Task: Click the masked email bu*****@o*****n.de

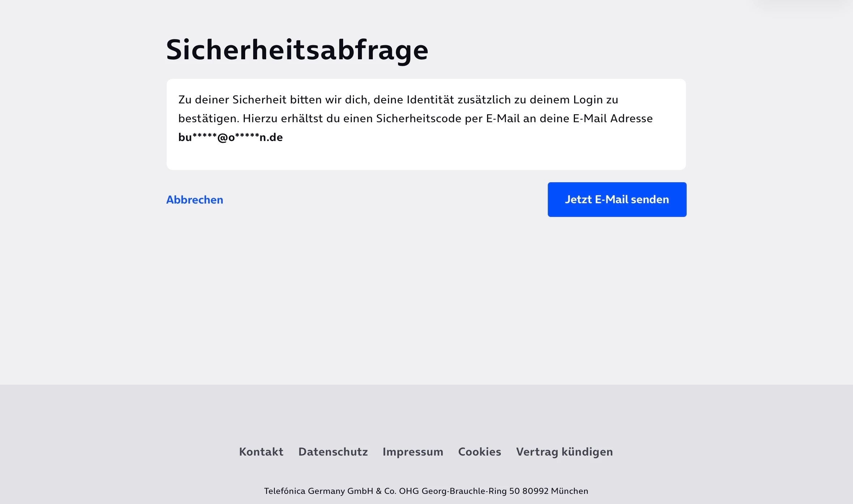Action: coord(230,137)
